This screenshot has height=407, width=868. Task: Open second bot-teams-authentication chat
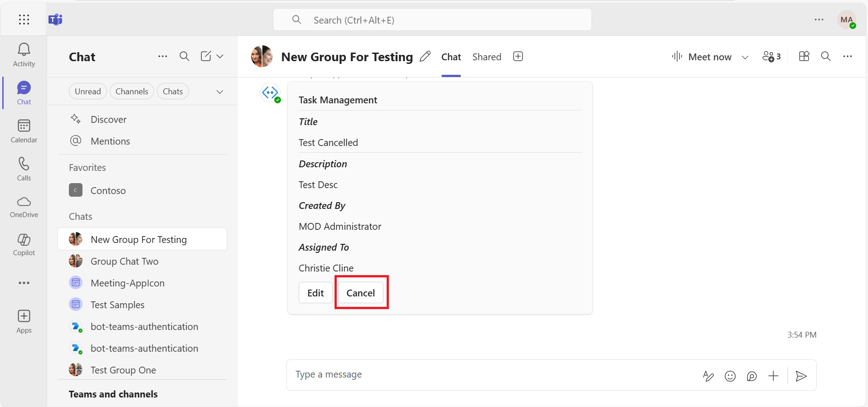(142, 348)
